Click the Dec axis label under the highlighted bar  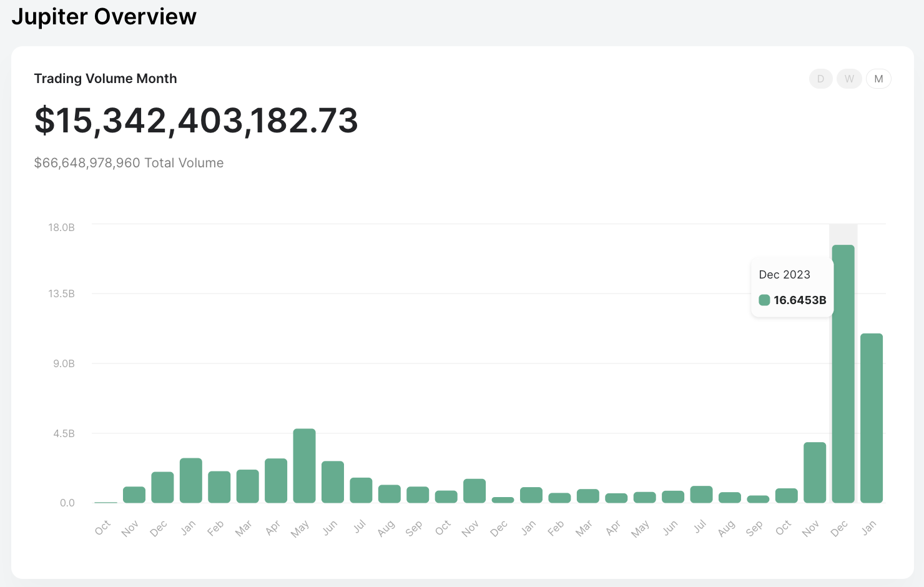click(x=840, y=528)
